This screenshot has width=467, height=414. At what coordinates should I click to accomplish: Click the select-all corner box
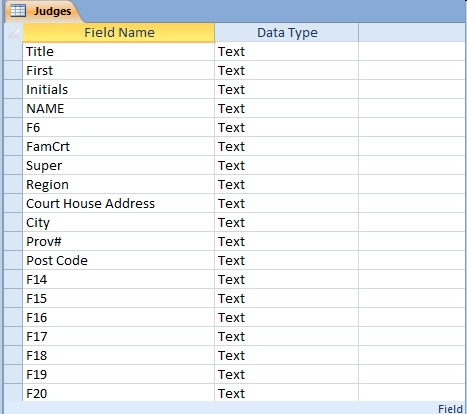tap(14, 32)
